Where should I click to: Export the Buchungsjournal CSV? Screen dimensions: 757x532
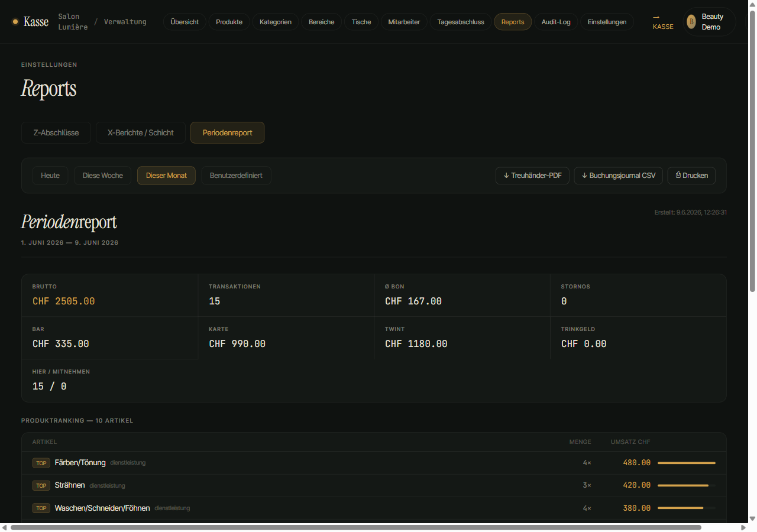[x=618, y=176]
